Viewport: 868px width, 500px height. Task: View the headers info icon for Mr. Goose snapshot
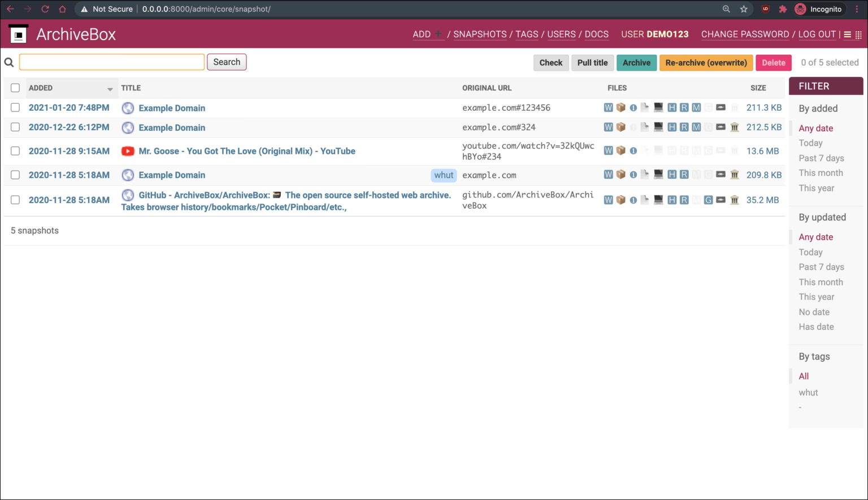633,151
